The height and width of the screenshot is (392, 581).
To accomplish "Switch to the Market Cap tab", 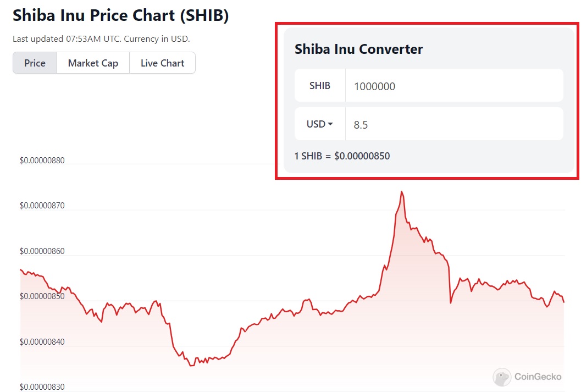I will coord(92,63).
